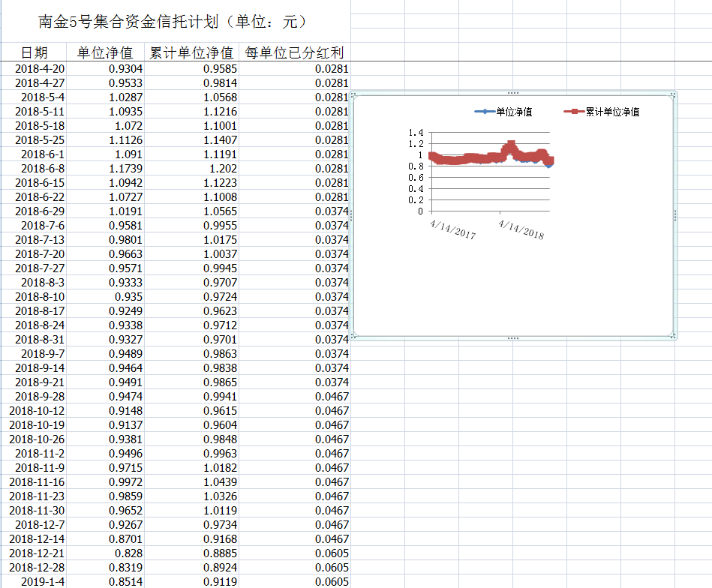Image resolution: width=712 pixels, height=588 pixels.
Task: Select cell with value 0.9955
Action: pyautogui.click(x=191, y=225)
